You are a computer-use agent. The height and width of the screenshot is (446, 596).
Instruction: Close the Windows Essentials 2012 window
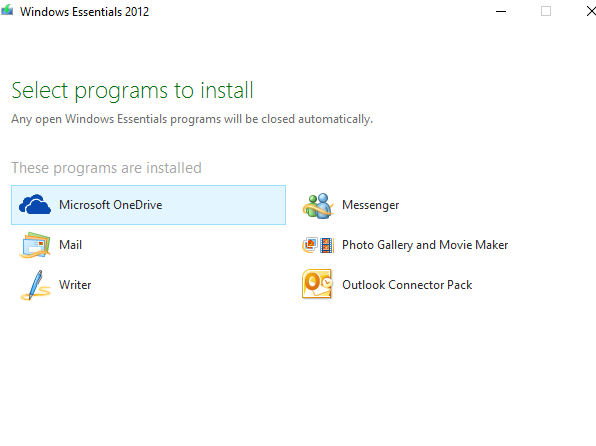590,11
